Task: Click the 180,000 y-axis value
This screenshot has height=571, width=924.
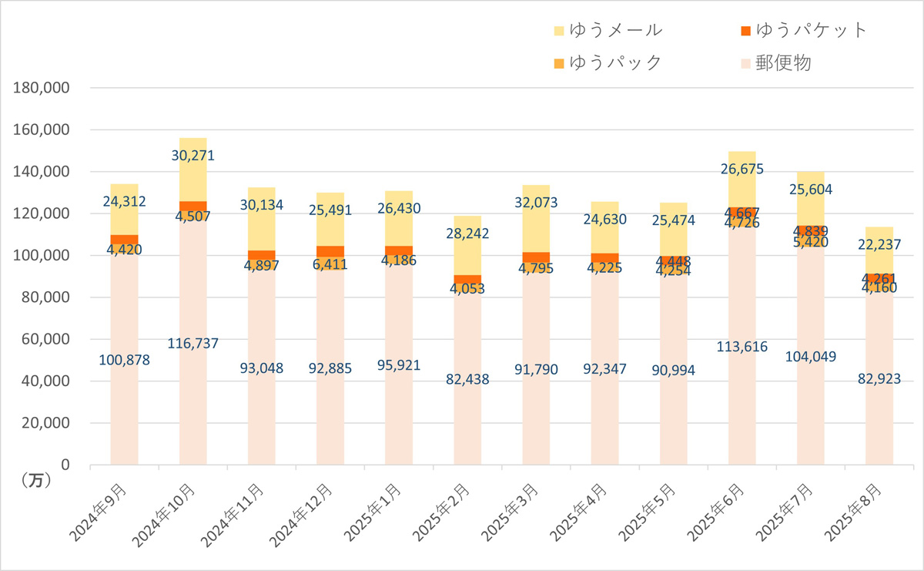Action: [x=42, y=89]
